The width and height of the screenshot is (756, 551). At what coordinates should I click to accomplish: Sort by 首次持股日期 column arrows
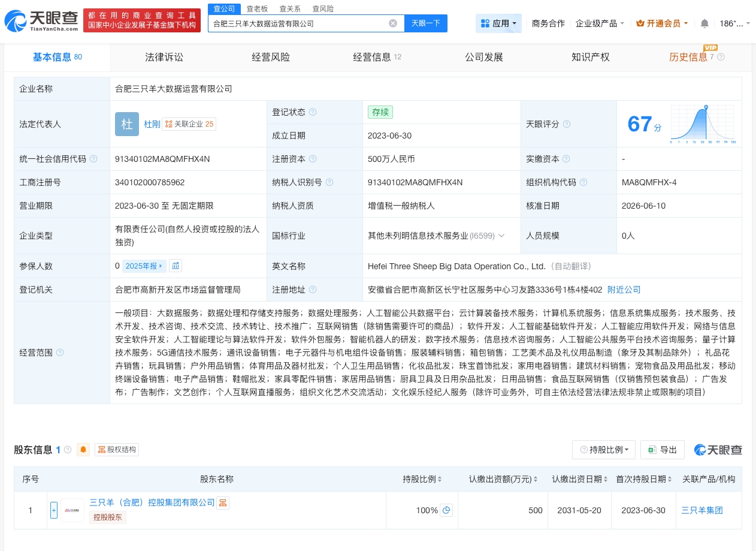click(670, 479)
